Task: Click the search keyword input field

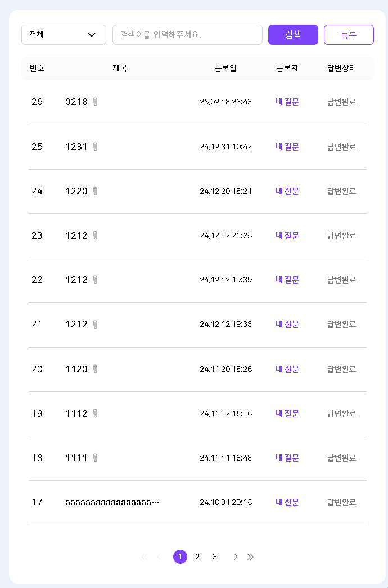Action: coord(187,35)
